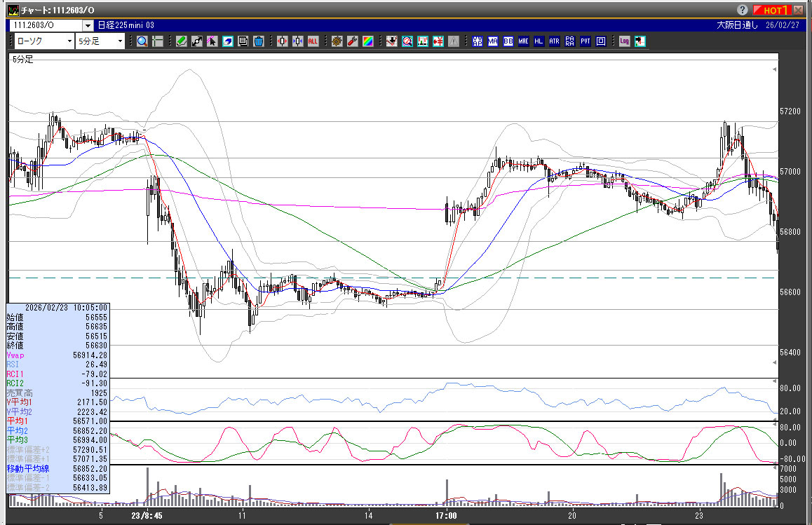
Task: Select the trash can delete icon
Action: point(258,41)
